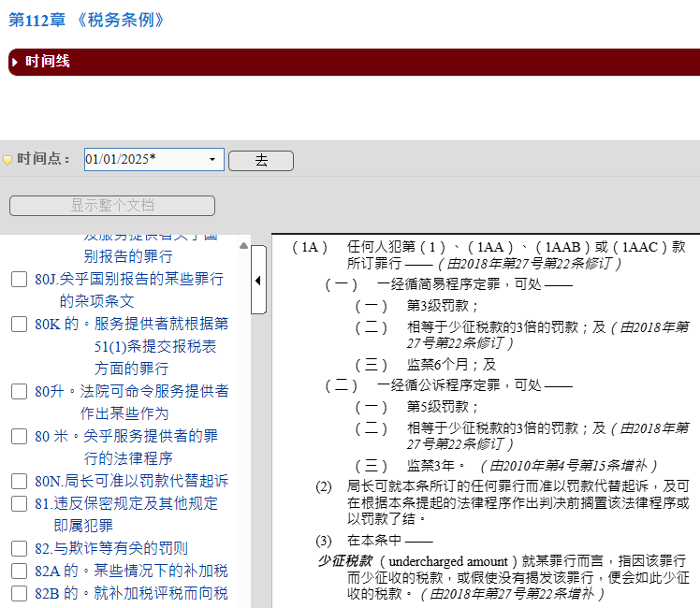Expand the 时间线 timeline bar arrow
Image resolution: width=700 pixels, height=608 pixels.
point(15,62)
